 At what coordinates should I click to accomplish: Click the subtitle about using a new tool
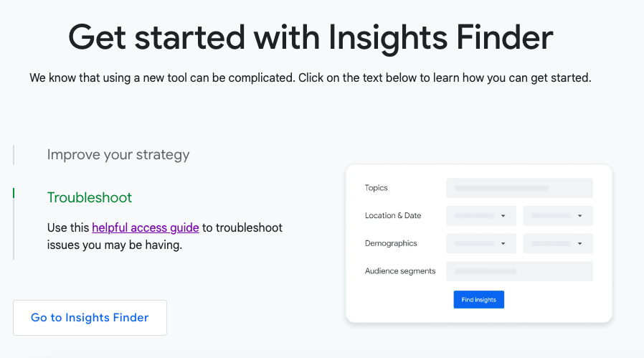point(311,77)
